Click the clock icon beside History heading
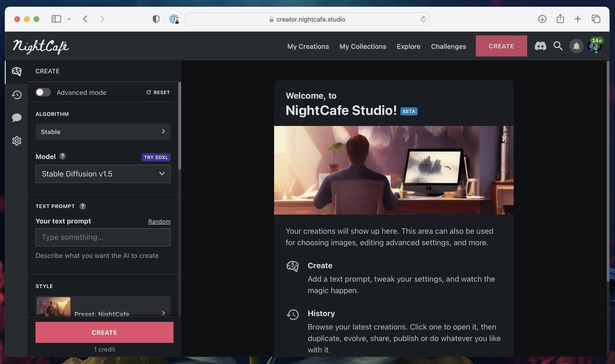615x364 pixels. (293, 315)
